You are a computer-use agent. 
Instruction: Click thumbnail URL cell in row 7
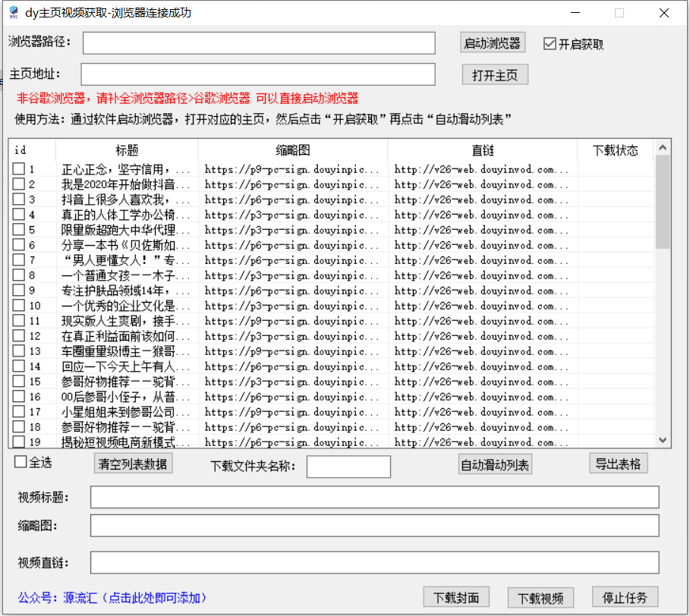pos(291,260)
